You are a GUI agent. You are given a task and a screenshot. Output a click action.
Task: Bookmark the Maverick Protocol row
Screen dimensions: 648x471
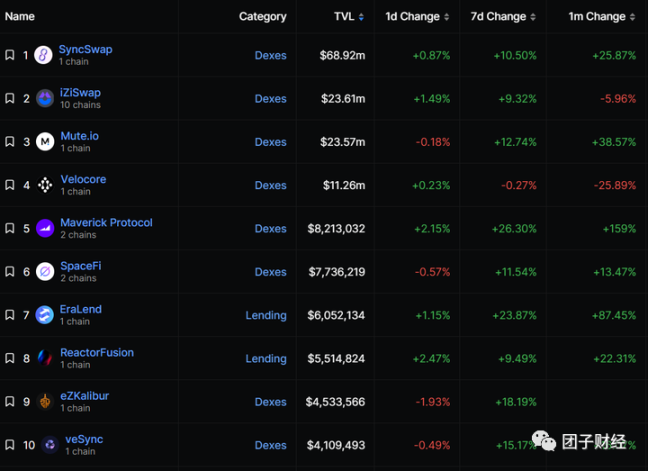10,228
